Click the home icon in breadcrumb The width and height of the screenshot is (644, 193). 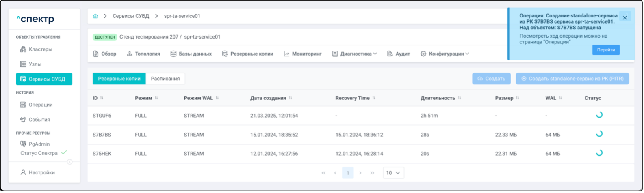[95, 16]
